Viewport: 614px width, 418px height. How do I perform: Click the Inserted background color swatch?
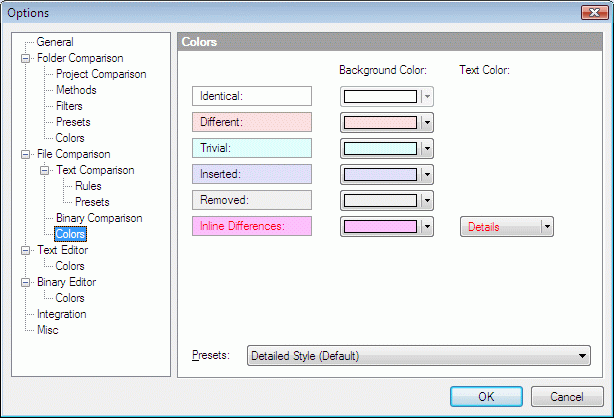[380, 174]
